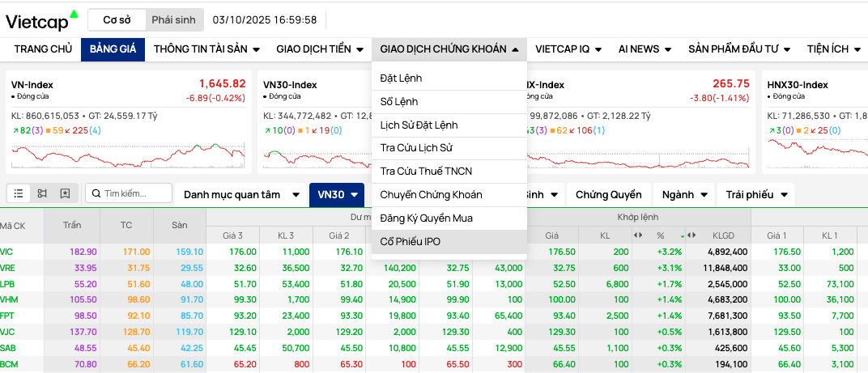868x373 pixels.
Task: Click the switch arrows left of KLGD column
Action: point(693,235)
